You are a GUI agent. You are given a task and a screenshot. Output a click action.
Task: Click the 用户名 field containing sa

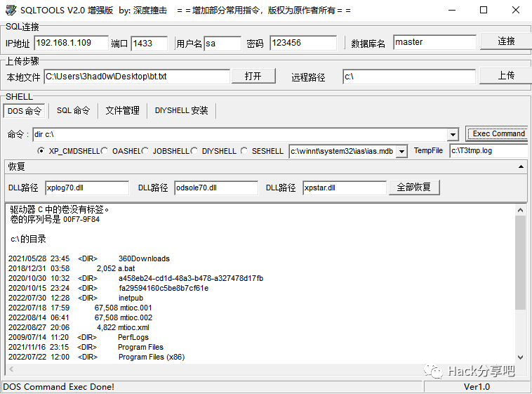coord(222,43)
